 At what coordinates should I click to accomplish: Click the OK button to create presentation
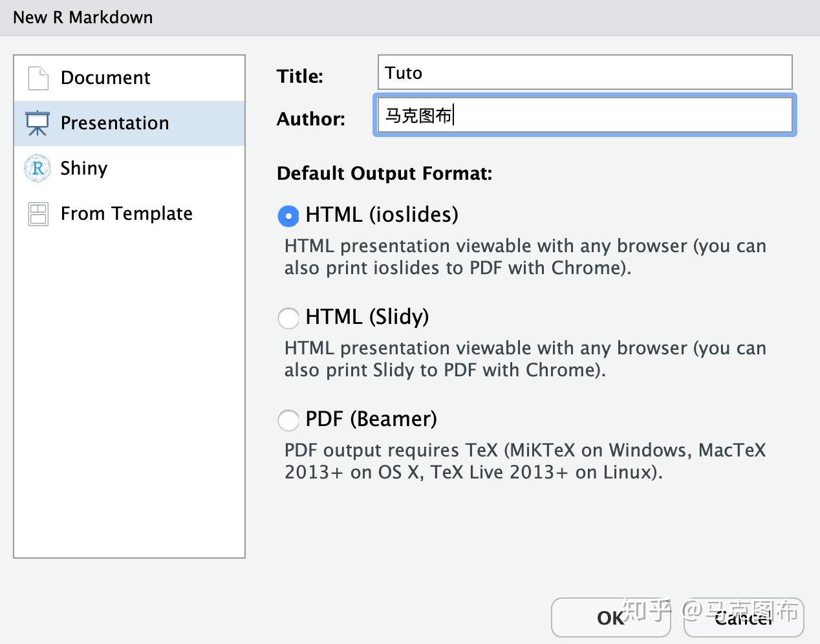pyautogui.click(x=610, y=618)
